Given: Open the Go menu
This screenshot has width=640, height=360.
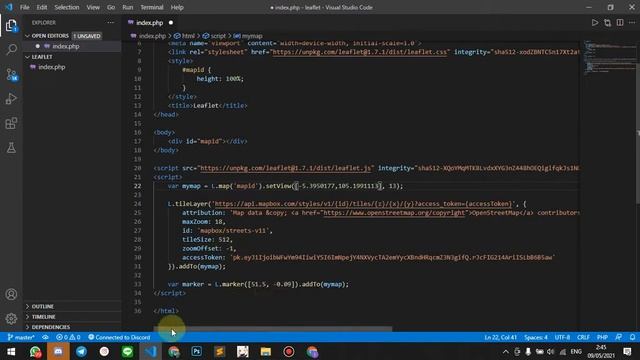Looking at the screenshot, I should coord(111,7).
